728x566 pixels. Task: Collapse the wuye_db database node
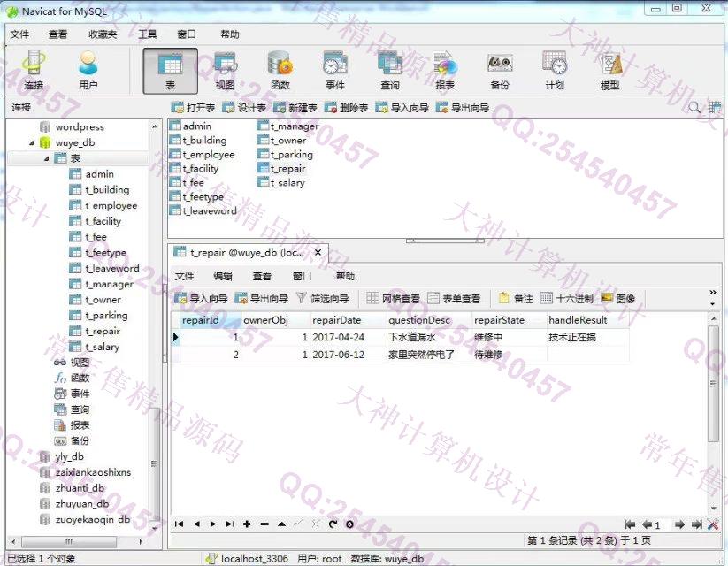32,143
